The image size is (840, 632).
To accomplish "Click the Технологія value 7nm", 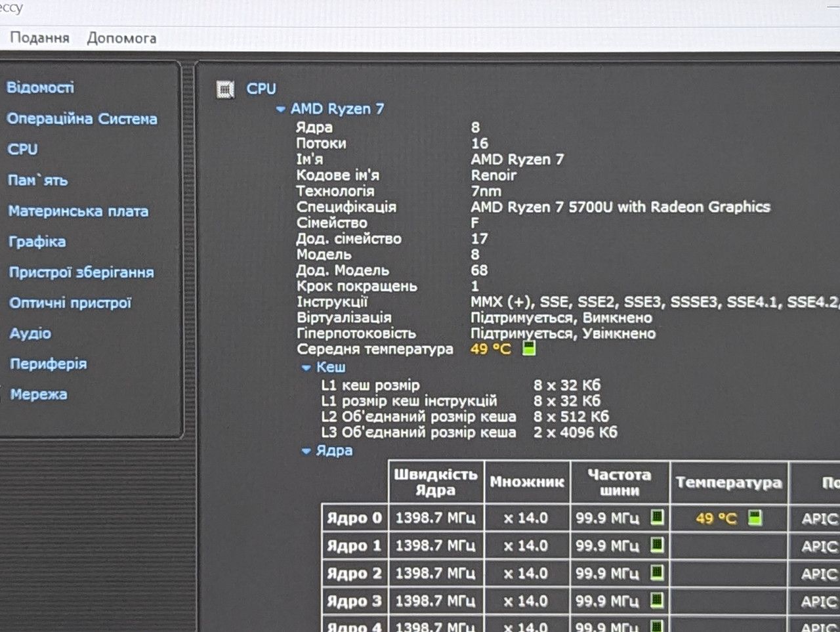I will (486, 191).
